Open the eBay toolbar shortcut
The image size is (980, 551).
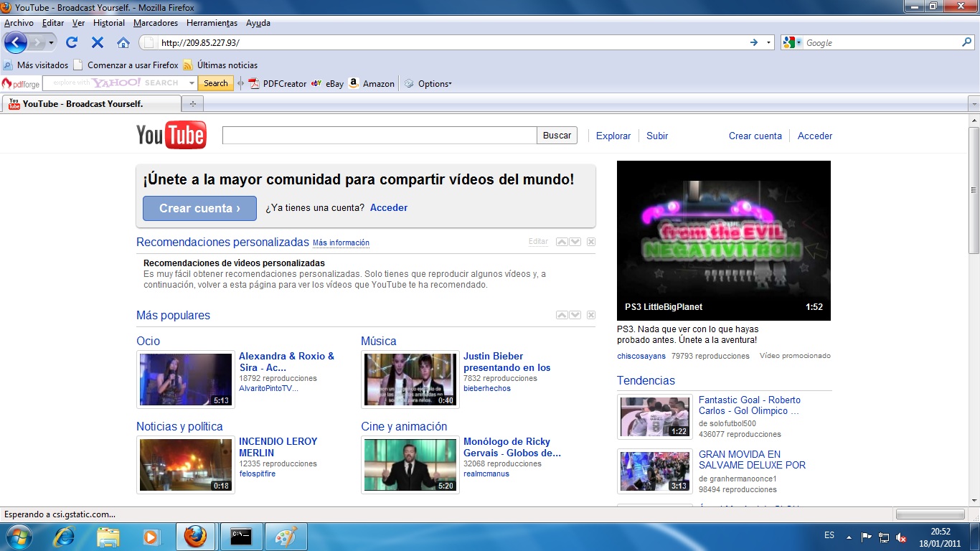point(328,83)
